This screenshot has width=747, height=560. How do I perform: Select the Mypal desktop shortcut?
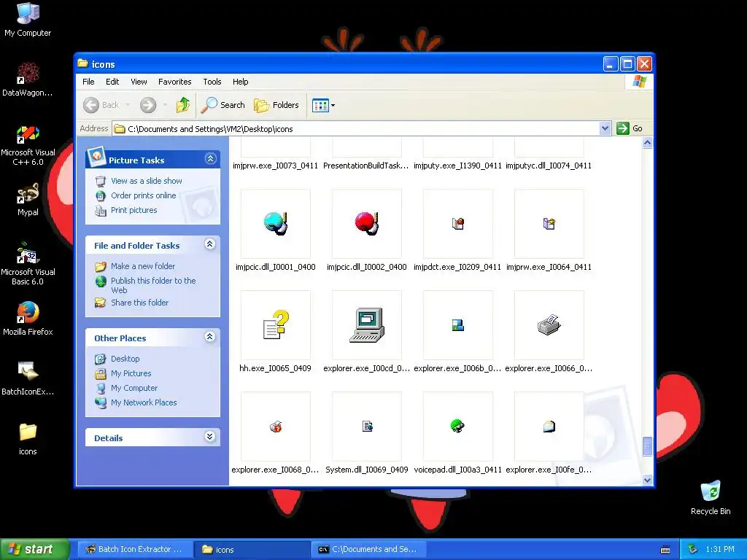point(28,200)
